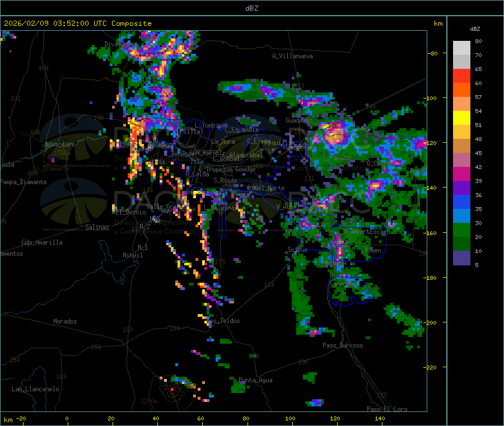Click the 2026/02/09 03:52:00 UTC Composite timestamp
This screenshot has width=504, height=426.
point(77,24)
